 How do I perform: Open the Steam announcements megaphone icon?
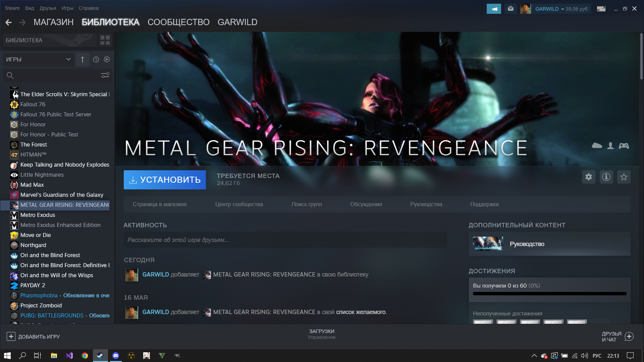494,9
